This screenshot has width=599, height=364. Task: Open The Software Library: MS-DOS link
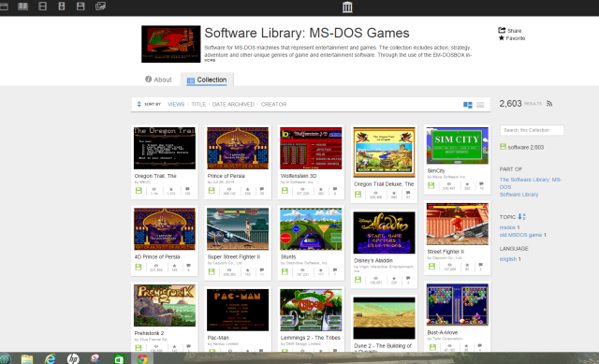[x=531, y=183]
